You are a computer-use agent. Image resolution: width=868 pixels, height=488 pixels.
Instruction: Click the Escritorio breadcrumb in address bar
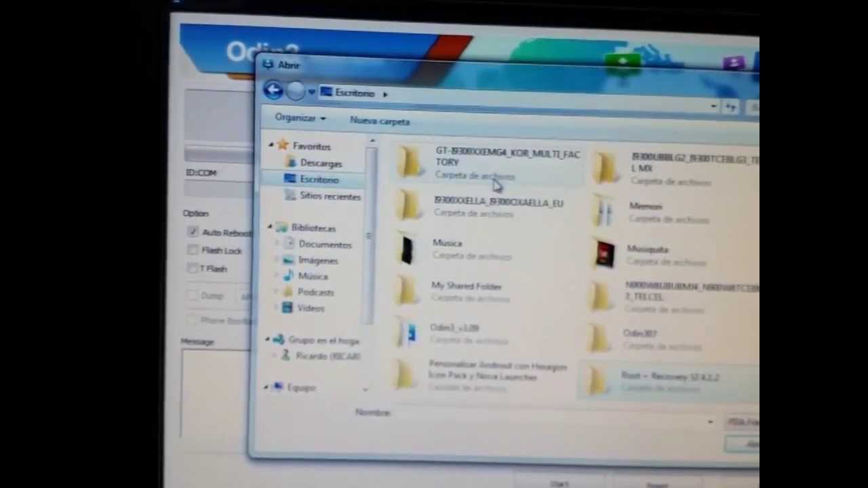click(x=355, y=93)
